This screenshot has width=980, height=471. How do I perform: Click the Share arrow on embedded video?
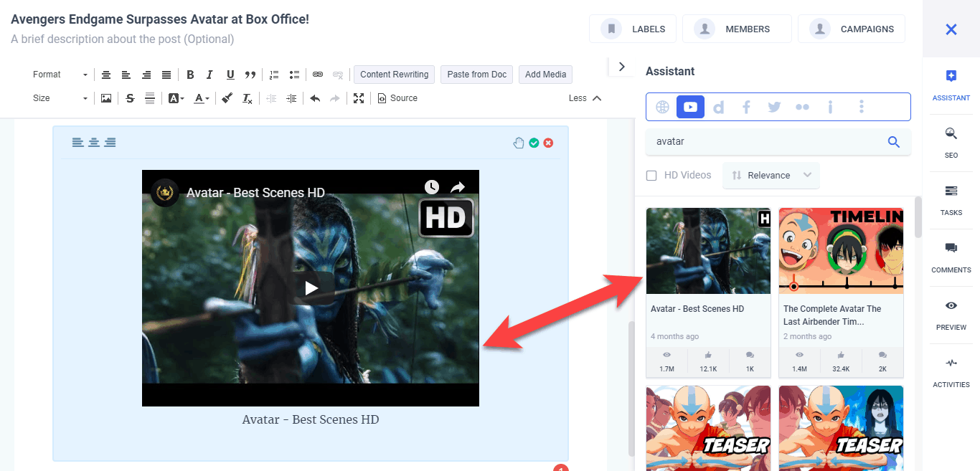(458, 187)
